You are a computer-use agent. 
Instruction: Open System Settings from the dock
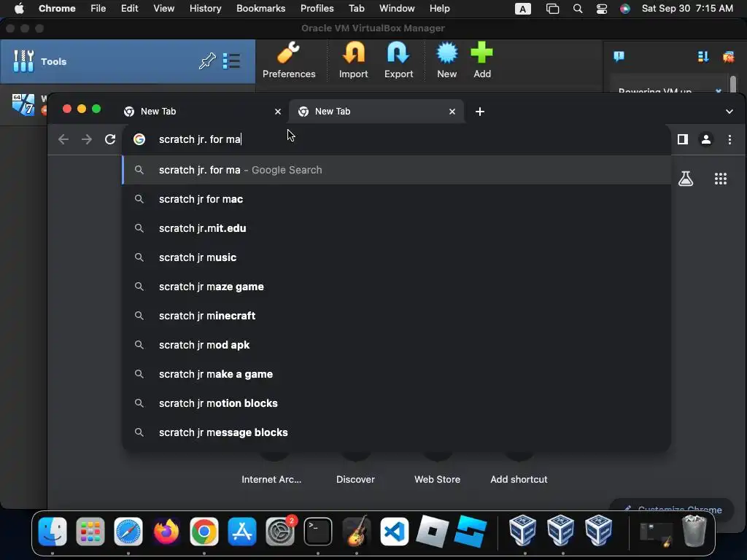280,531
